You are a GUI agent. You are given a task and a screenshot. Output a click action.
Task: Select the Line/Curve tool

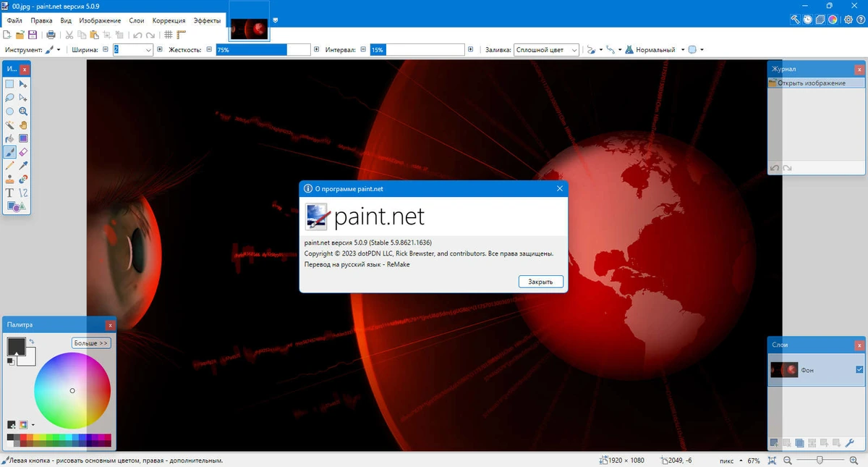tap(23, 193)
